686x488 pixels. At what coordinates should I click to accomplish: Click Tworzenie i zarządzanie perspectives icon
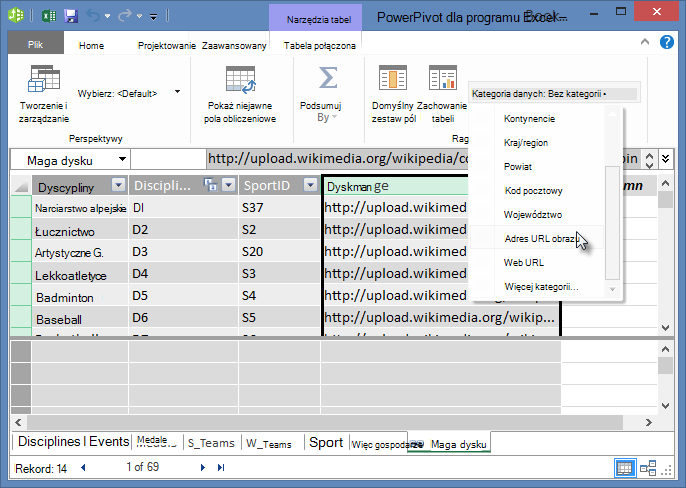(44, 79)
